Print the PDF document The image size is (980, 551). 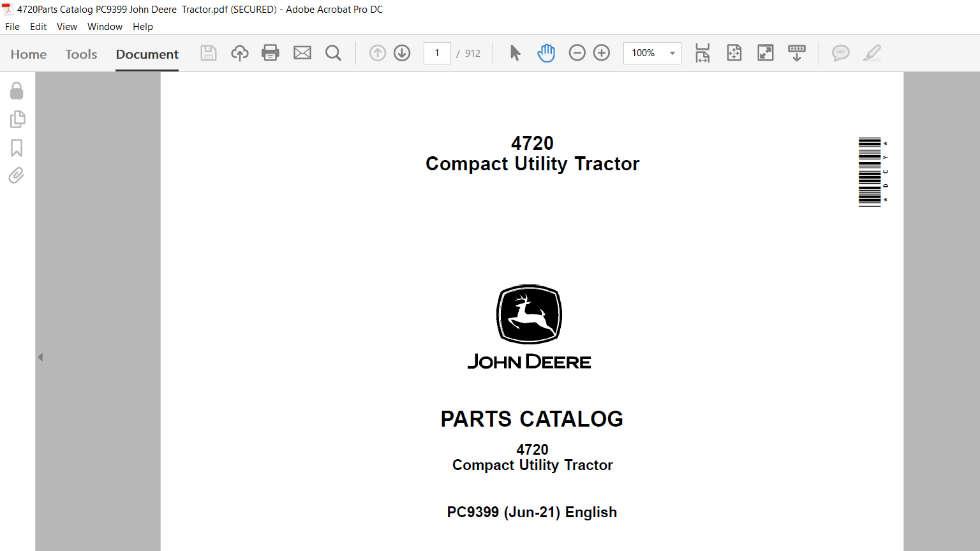[271, 53]
